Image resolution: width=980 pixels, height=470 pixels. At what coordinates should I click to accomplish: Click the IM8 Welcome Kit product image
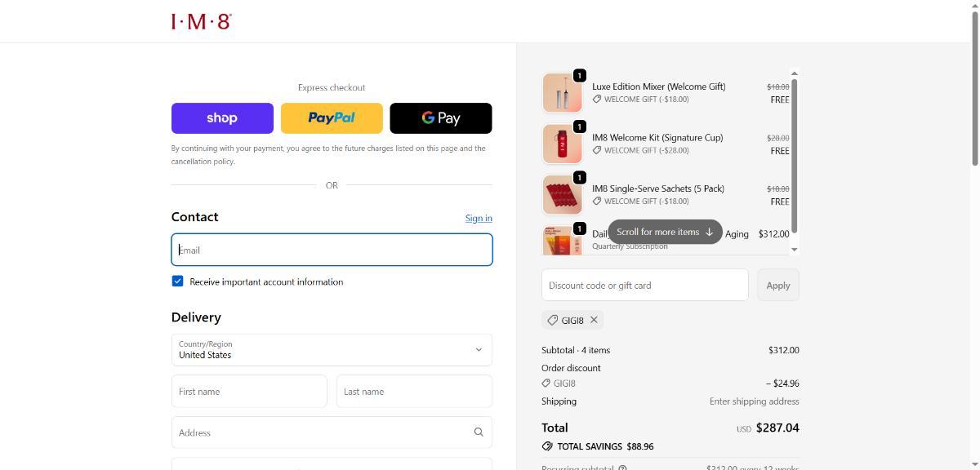coord(562,144)
